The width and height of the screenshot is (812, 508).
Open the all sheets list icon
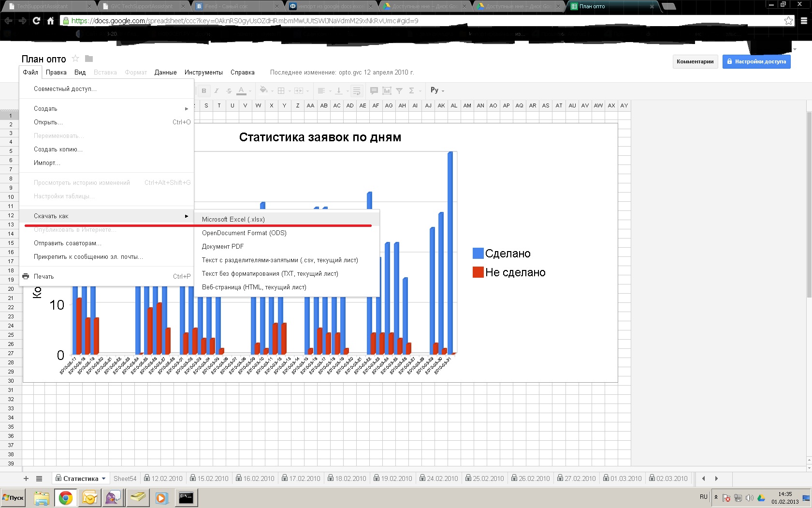point(39,478)
